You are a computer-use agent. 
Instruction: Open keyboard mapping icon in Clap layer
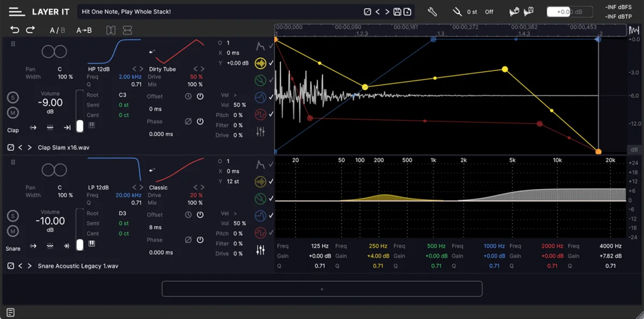click(92, 124)
